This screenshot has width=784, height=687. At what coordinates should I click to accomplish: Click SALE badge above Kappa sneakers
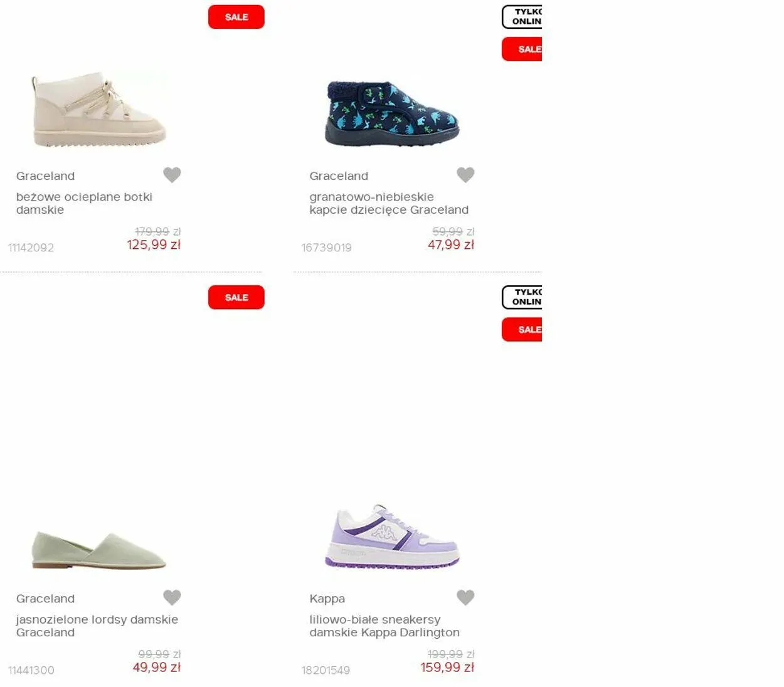(522, 329)
